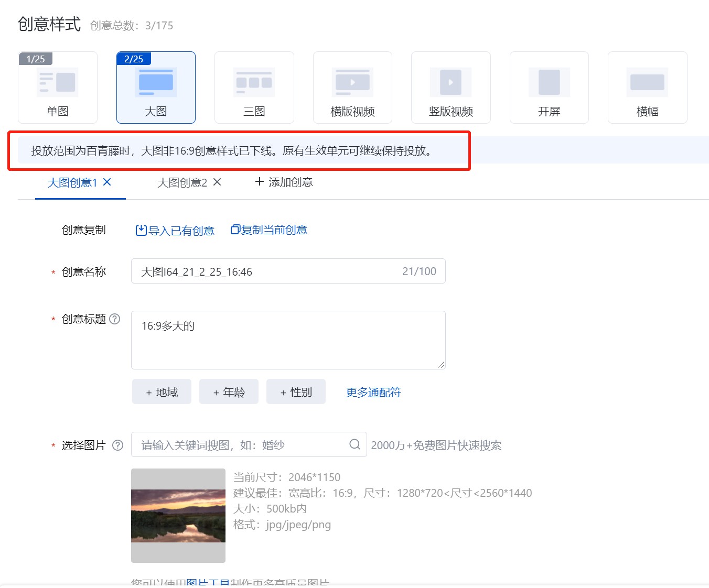
Task: Click the help icon beside 创意标题
Action: click(115, 319)
